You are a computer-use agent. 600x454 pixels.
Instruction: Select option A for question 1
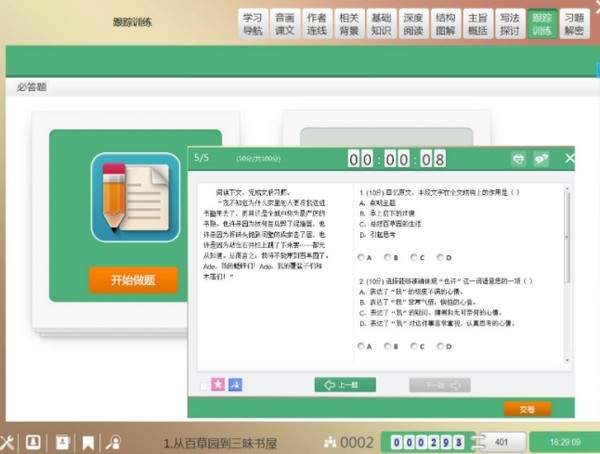(360, 257)
